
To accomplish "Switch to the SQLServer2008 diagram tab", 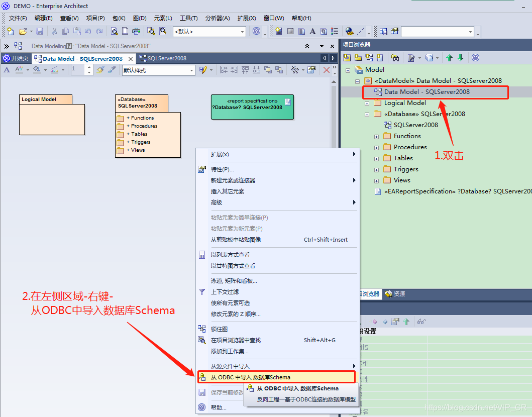I will coord(163,58).
